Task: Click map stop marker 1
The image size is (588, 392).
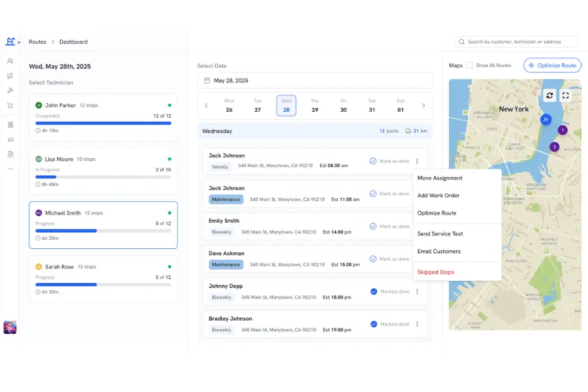Action: click(x=563, y=130)
